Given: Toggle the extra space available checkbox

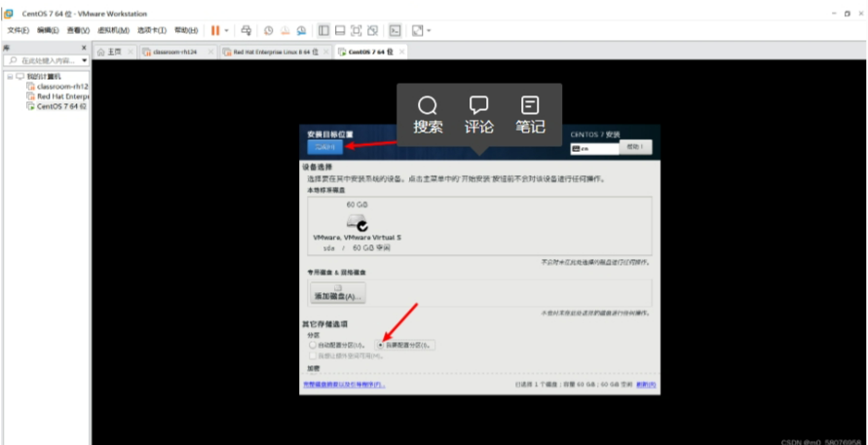Looking at the screenshot, I should [x=314, y=355].
